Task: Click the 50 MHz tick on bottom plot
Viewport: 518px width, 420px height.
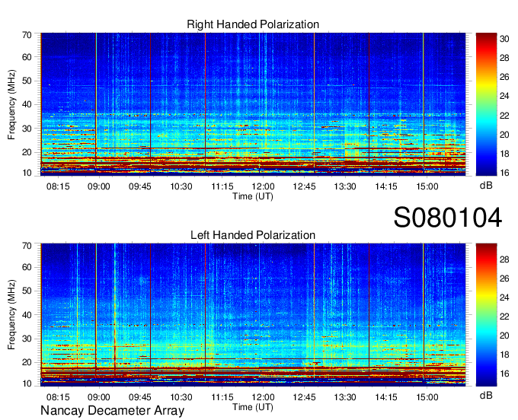Action: point(27,291)
